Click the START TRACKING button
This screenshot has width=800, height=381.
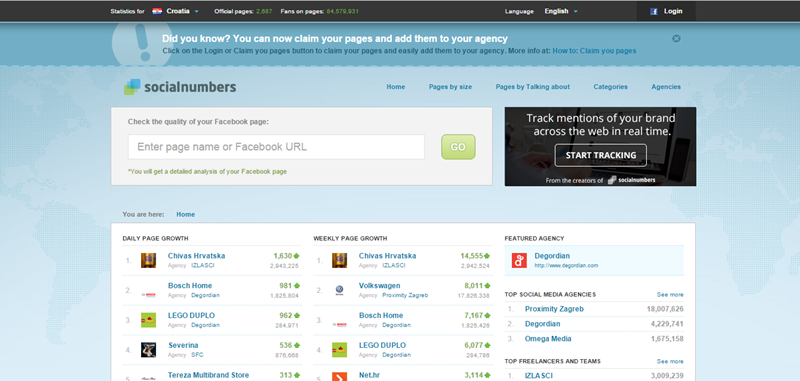[601, 156]
